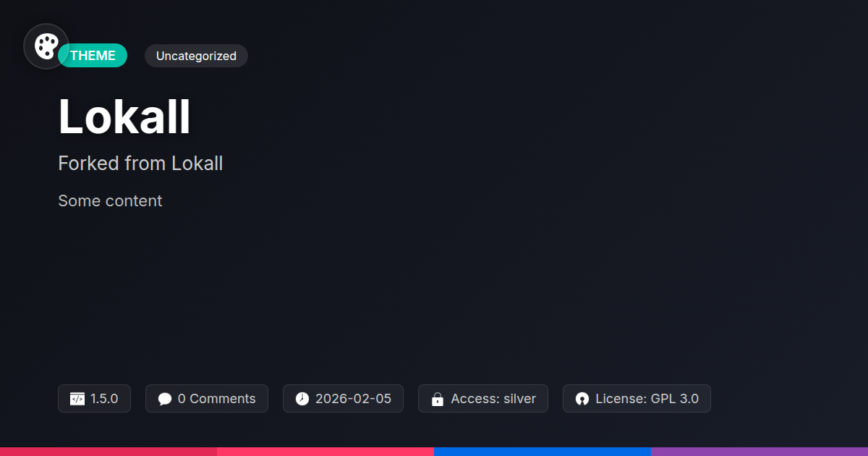Image resolution: width=868 pixels, height=456 pixels.
Task: Click the palette theme icon
Action: pyautogui.click(x=46, y=46)
